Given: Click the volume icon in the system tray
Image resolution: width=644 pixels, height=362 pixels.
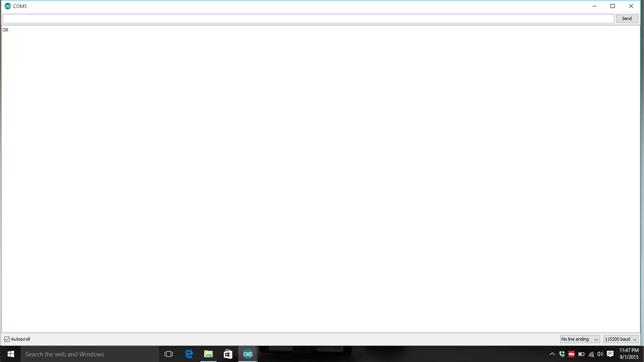Looking at the screenshot, I should click(600, 354).
